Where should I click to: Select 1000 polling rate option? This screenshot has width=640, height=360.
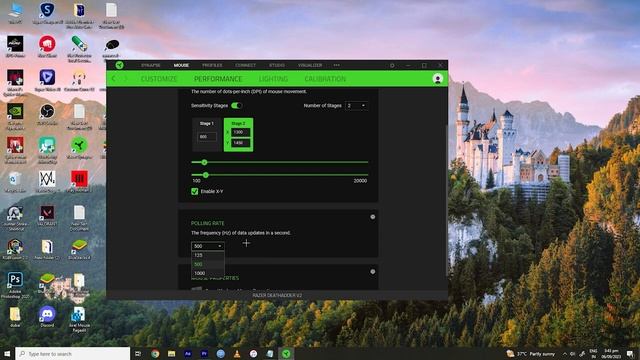click(208, 273)
